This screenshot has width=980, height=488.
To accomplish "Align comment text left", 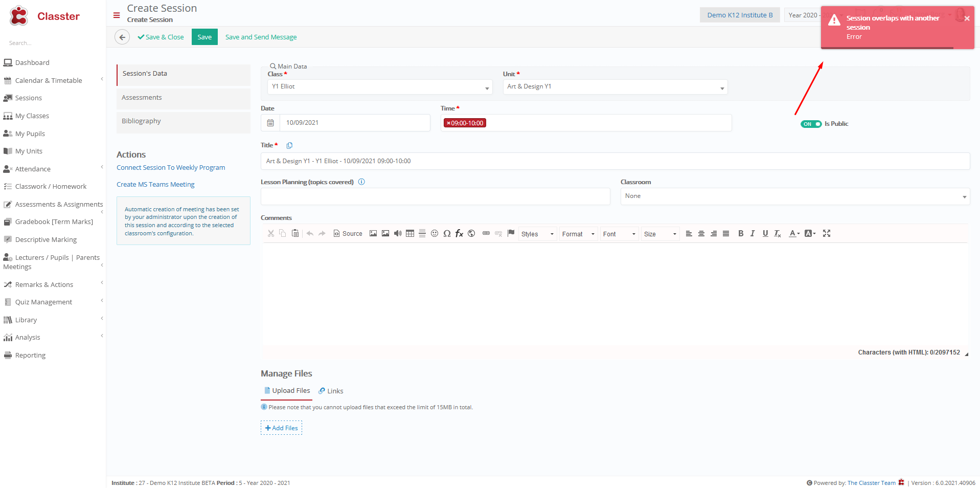I will pos(689,233).
